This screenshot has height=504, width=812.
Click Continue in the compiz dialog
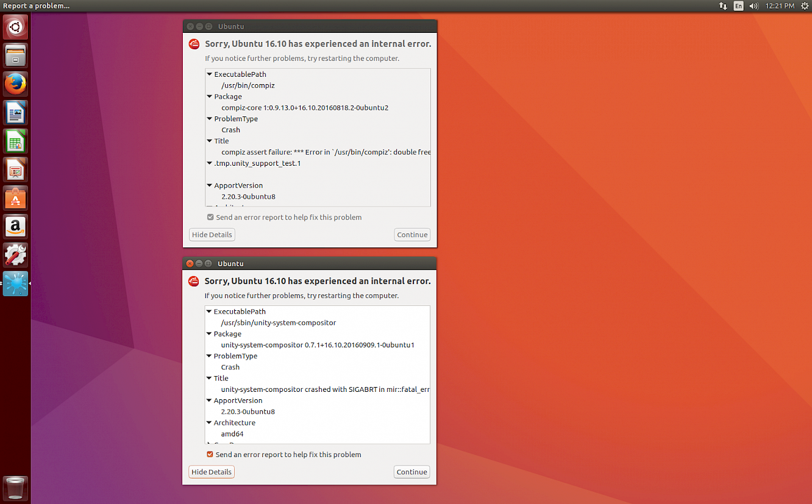412,235
